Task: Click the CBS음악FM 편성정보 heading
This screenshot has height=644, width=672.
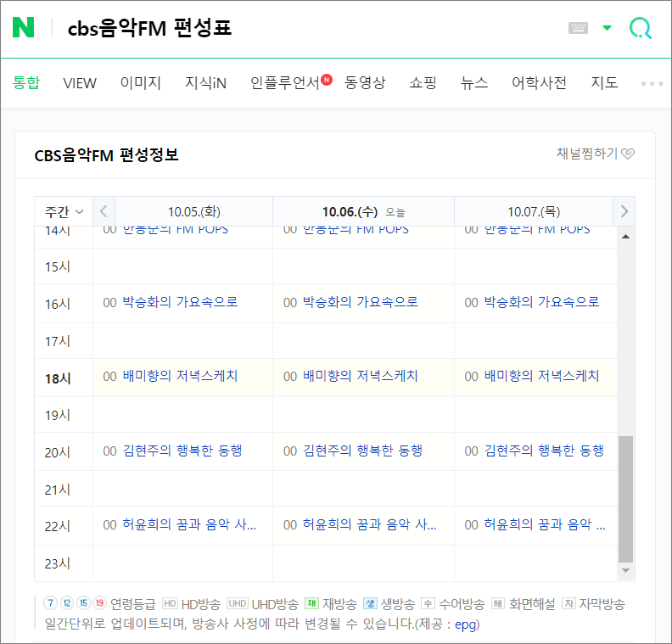Action: (106, 154)
